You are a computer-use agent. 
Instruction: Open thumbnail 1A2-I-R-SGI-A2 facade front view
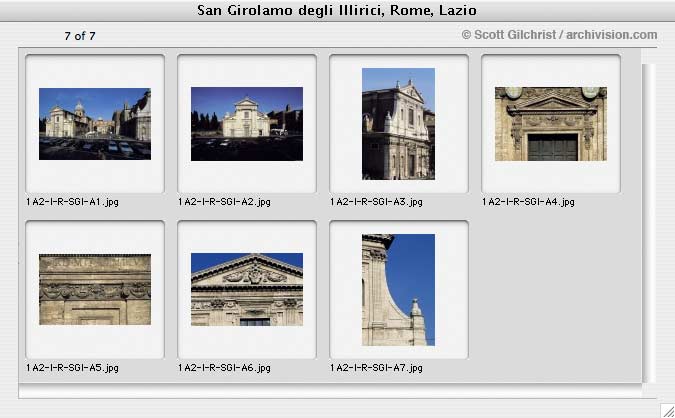(247, 124)
